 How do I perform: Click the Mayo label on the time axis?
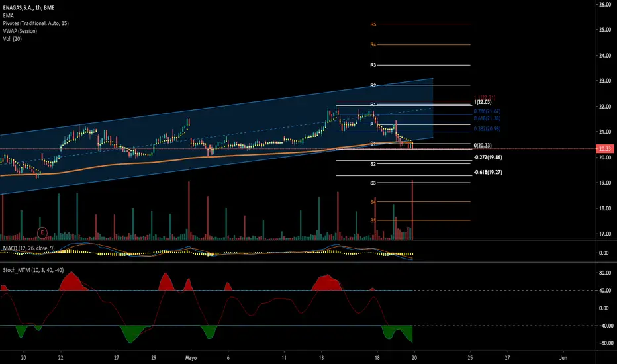[191, 358]
